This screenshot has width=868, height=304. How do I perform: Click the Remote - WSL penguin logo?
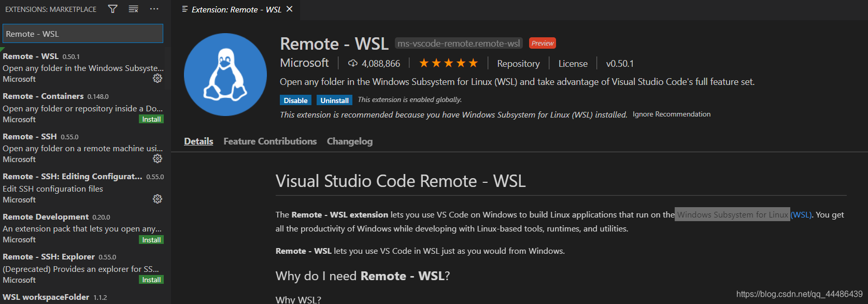point(225,75)
